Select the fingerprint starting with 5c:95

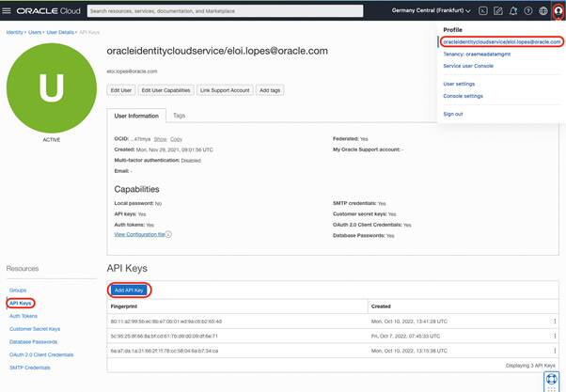[x=165, y=336]
